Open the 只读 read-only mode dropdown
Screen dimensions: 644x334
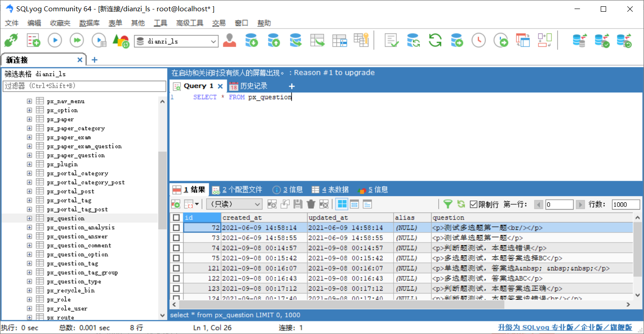[x=258, y=204]
